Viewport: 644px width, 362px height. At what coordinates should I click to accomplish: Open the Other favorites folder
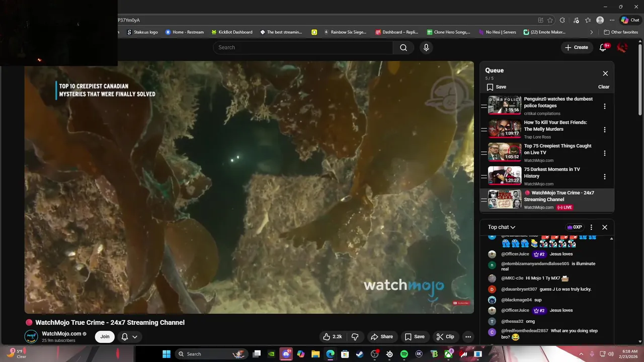[621, 32]
